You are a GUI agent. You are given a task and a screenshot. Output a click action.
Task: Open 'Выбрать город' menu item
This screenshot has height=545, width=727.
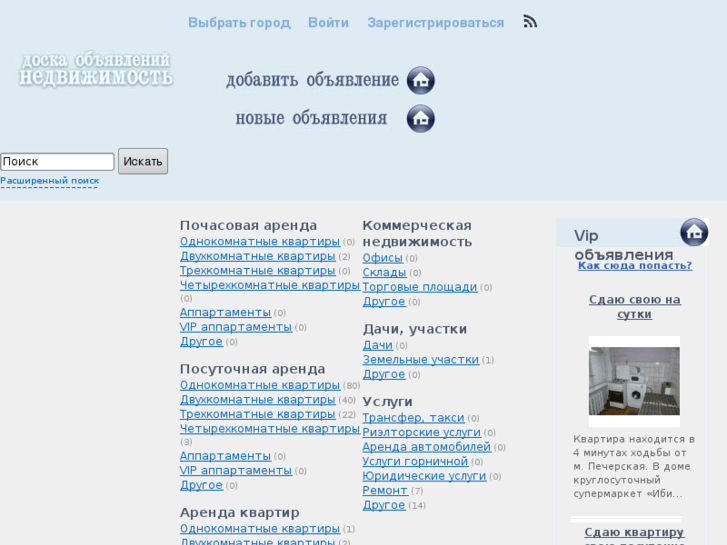[239, 23]
